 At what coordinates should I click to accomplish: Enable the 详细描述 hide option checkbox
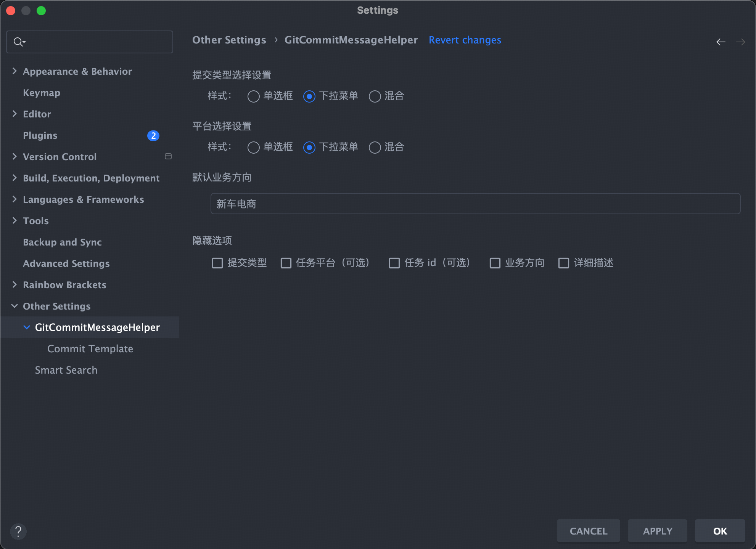[x=563, y=263]
